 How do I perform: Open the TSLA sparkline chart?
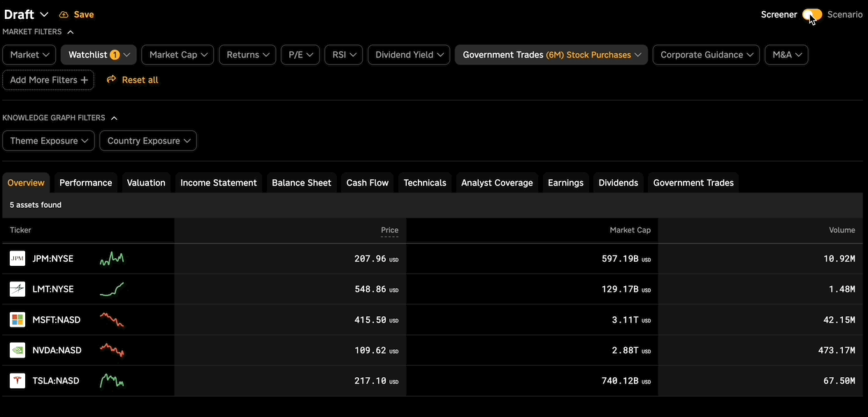pyautogui.click(x=112, y=381)
